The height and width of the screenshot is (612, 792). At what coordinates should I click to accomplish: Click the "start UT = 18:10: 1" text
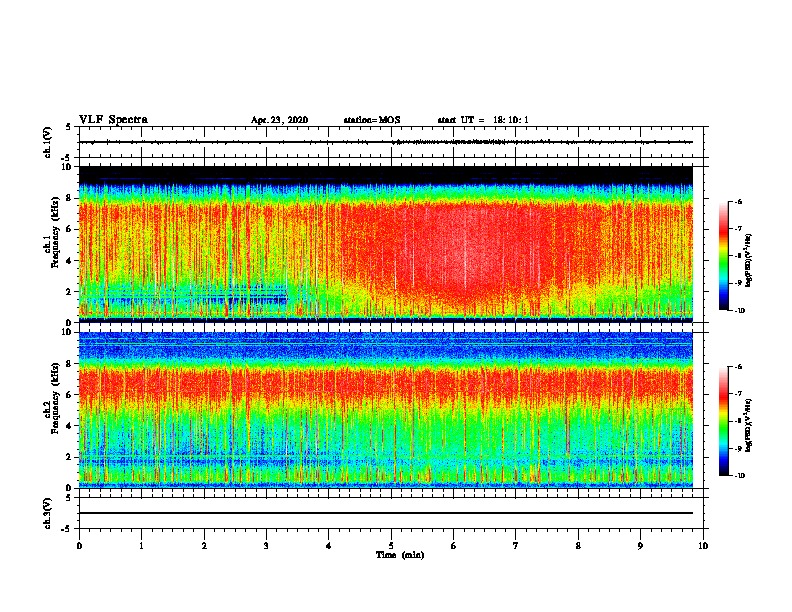tap(483, 120)
